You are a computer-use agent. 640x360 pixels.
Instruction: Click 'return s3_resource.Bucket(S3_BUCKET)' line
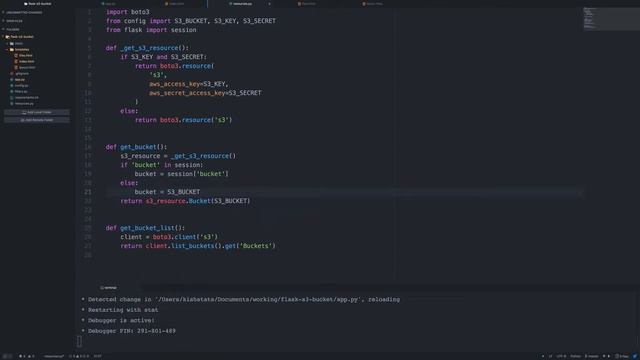tap(185, 201)
